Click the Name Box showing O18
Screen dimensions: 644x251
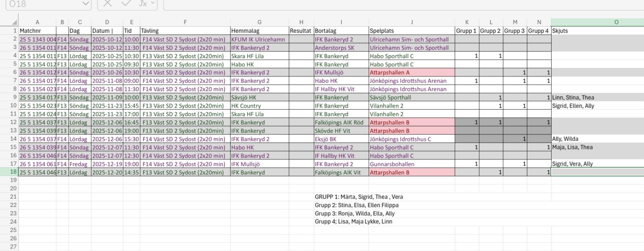pyautogui.click(x=41, y=4)
